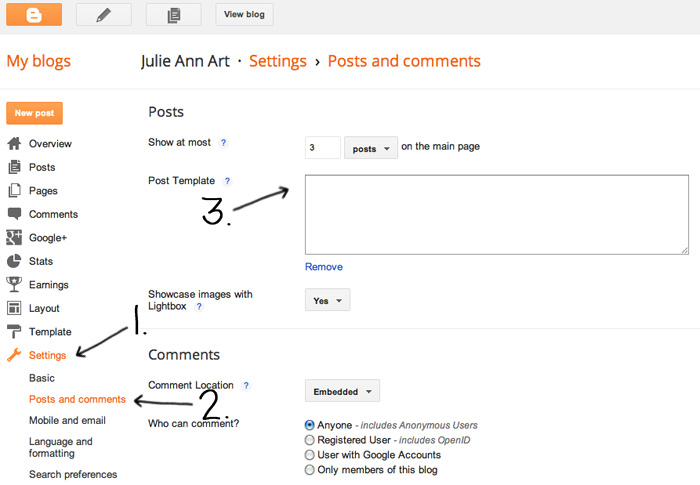The height and width of the screenshot is (485, 700).
Task: Open Comment Location Embedded dropdown
Action: (342, 391)
